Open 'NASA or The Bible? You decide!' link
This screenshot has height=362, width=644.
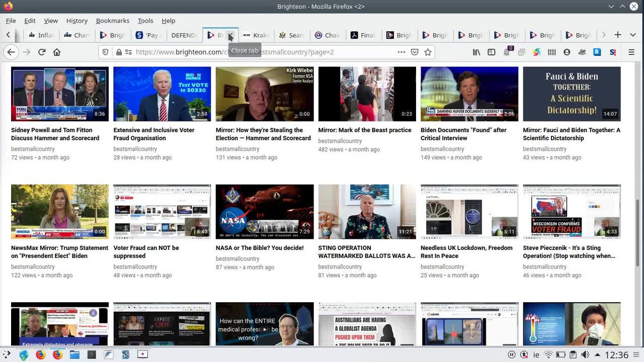(x=259, y=248)
